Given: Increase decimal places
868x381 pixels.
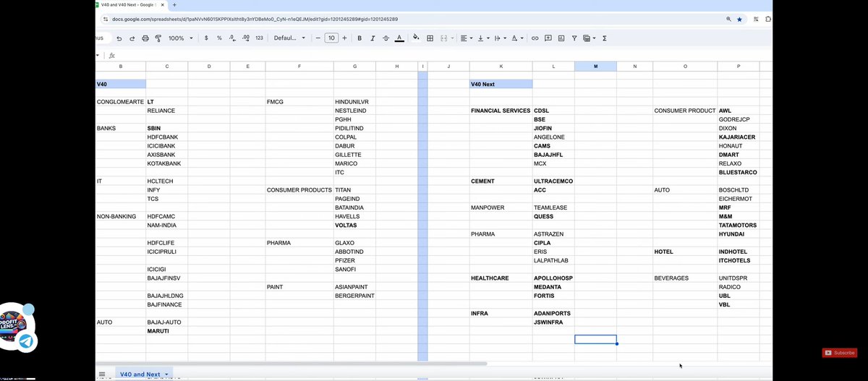Looking at the screenshot, I should point(246,38).
